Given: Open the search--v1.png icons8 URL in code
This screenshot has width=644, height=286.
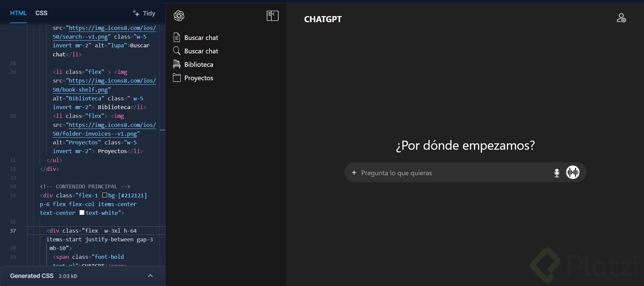Looking at the screenshot, I should 104,32.
